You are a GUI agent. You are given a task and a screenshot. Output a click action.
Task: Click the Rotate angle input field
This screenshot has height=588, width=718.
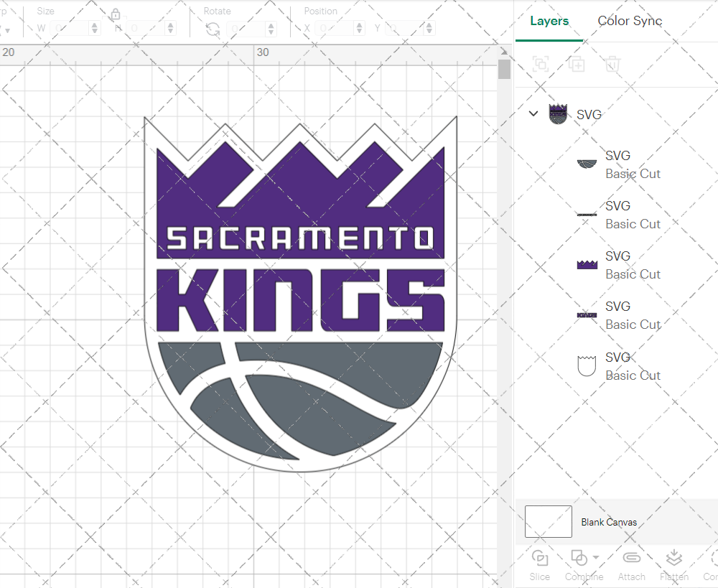pyautogui.click(x=246, y=29)
